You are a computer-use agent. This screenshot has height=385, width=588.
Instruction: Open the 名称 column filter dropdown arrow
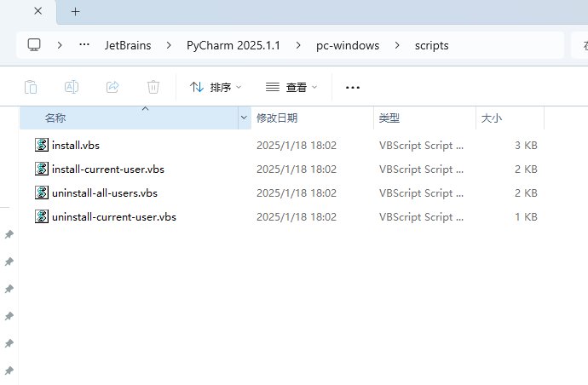(x=244, y=118)
